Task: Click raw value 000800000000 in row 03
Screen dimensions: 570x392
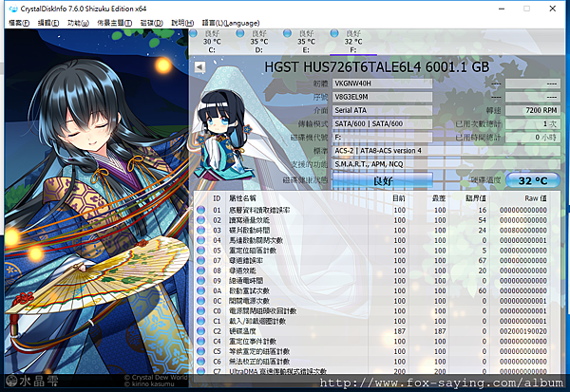Action: pos(523,231)
